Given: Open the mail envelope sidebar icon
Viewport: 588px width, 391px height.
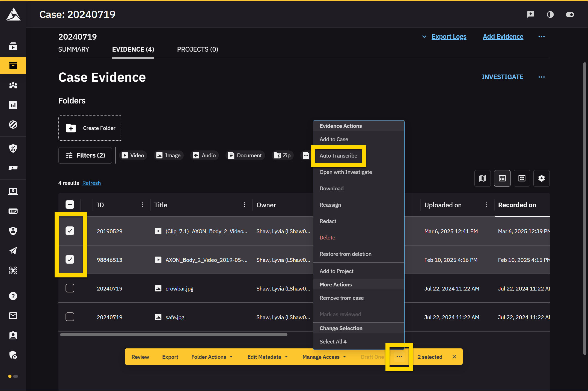Looking at the screenshot, I should 13,316.
